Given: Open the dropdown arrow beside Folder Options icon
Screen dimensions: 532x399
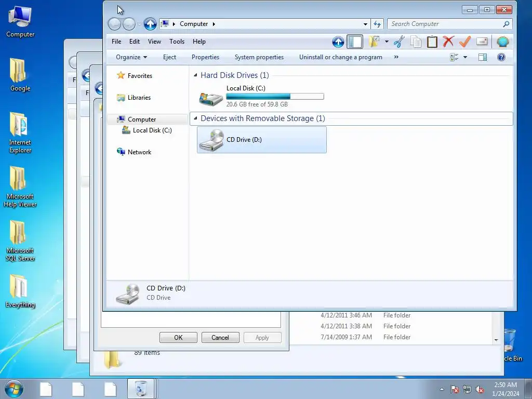Looking at the screenshot, I should pos(387,42).
